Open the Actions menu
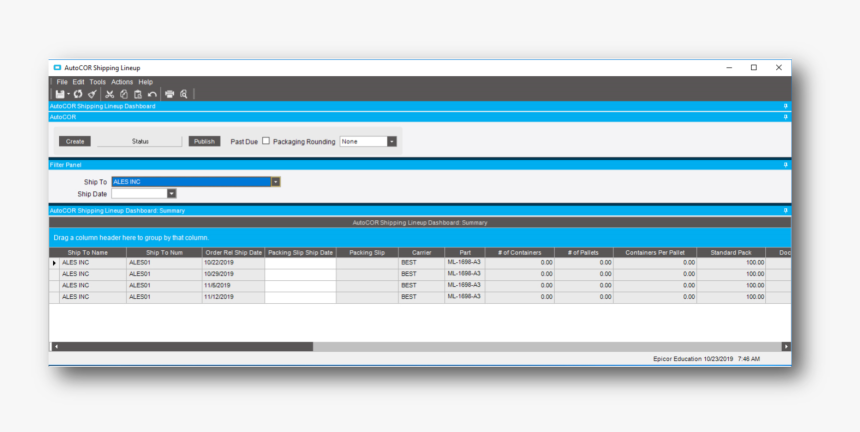This screenshot has width=860, height=432. click(x=122, y=82)
